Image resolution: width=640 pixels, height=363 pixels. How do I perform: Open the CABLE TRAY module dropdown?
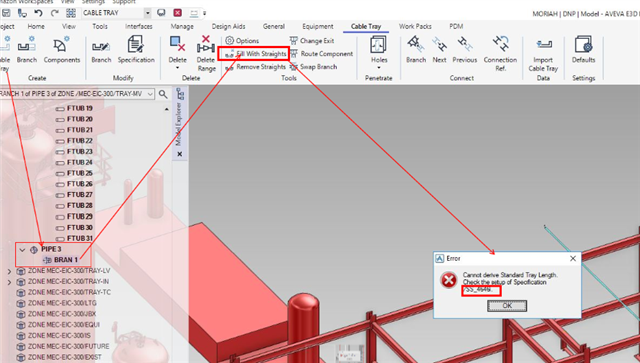click(x=147, y=13)
